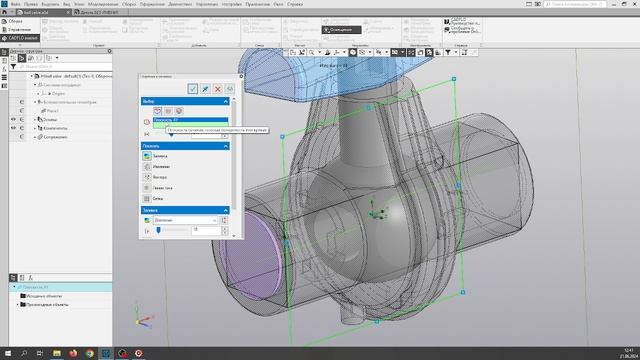Open help from the dialog's last header icon

pos(230,89)
